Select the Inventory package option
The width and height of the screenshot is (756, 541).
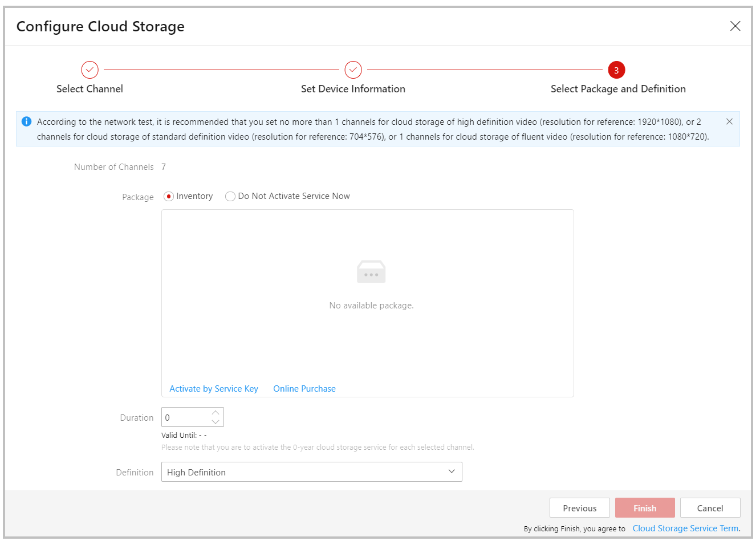pyautogui.click(x=168, y=196)
